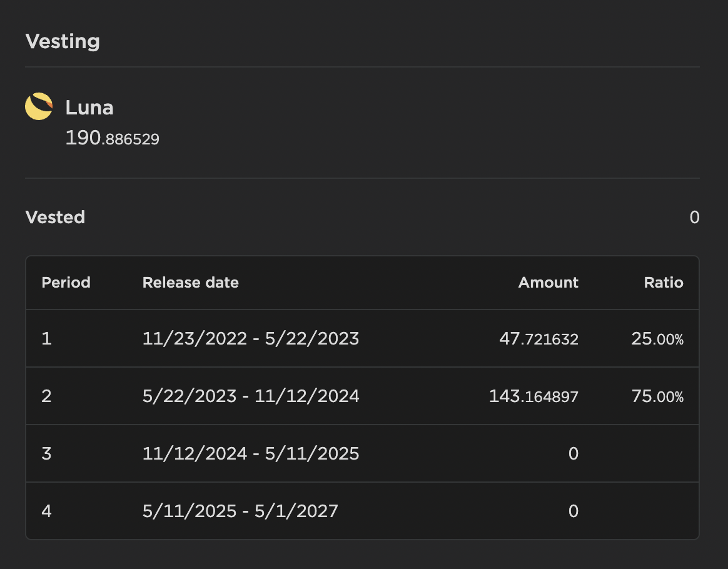Click release date 5/22/2023 - 11/12/2024

[251, 396]
